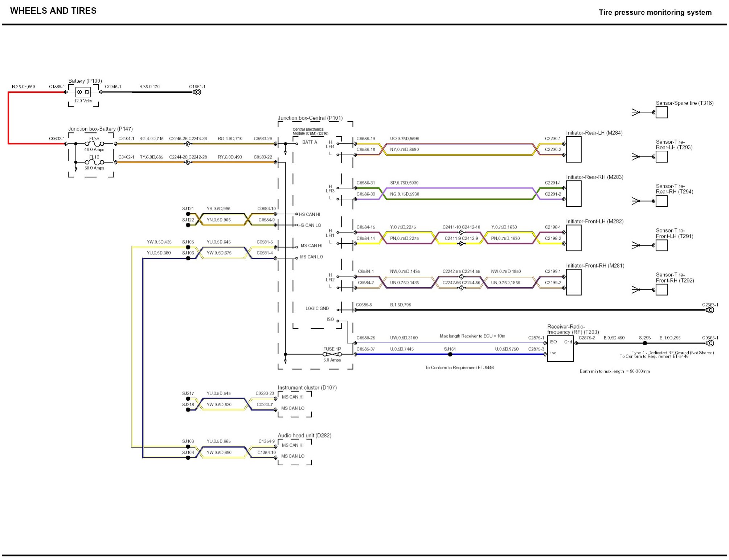Click the Sensor-Tire-Front-RH (T292) box
729x560 pixels.
pyautogui.click(x=662, y=290)
